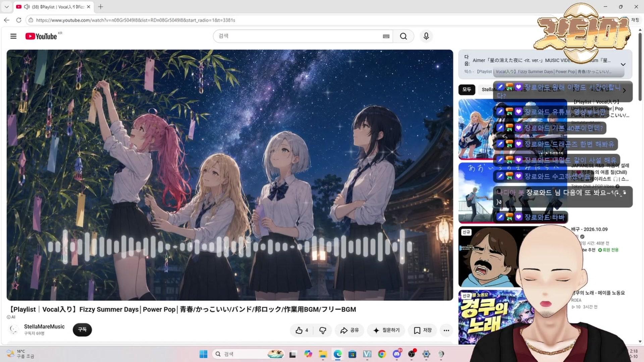Select the 모두 filter chip
Image resolution: width=644 pixels, height=362 pixels.
pos(467,89)
